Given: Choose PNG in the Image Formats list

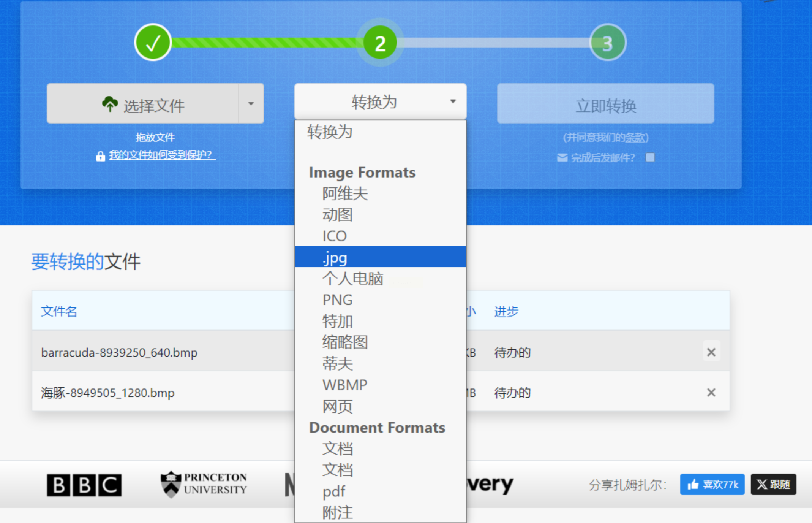Looking at the screenshot, I should pyautogui.click(x=338, y=300).
